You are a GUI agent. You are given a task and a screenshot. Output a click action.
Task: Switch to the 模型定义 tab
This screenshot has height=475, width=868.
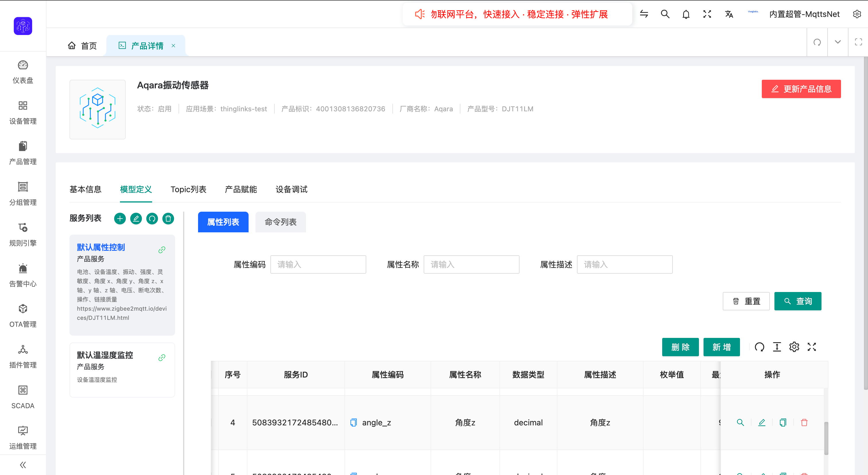pos(136,190)
